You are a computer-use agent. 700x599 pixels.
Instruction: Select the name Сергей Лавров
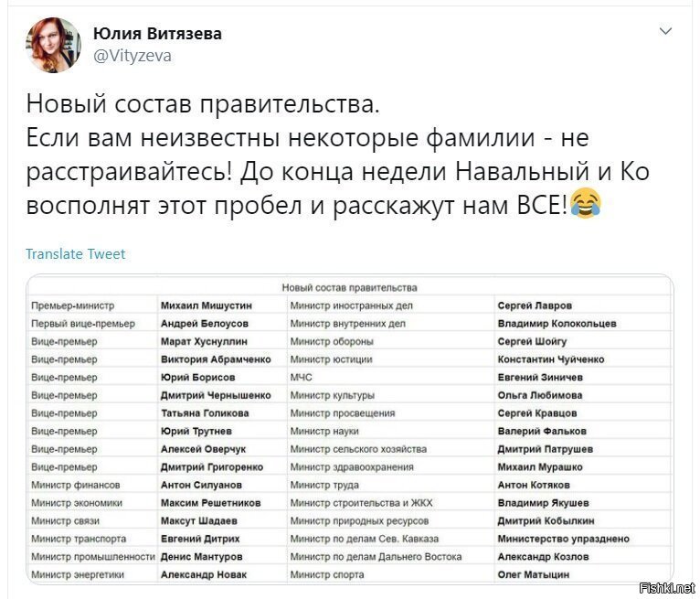click(x=535, y=305)
